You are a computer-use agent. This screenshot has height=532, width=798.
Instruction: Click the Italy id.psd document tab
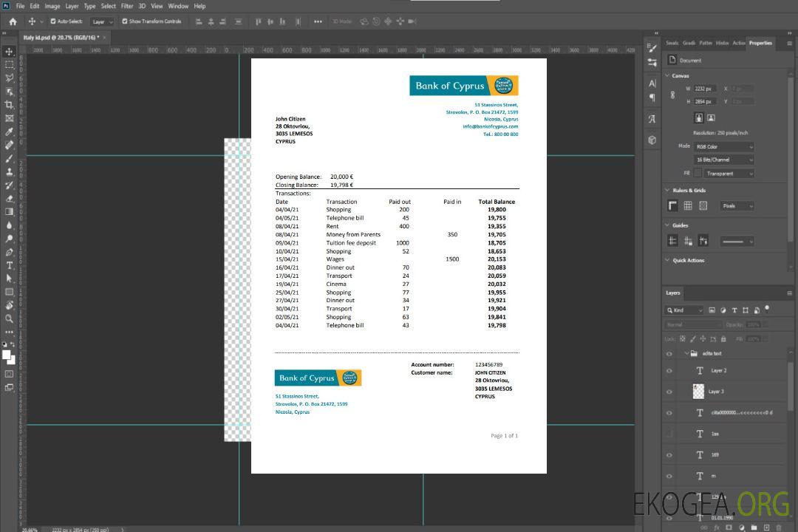click(62, 36)
